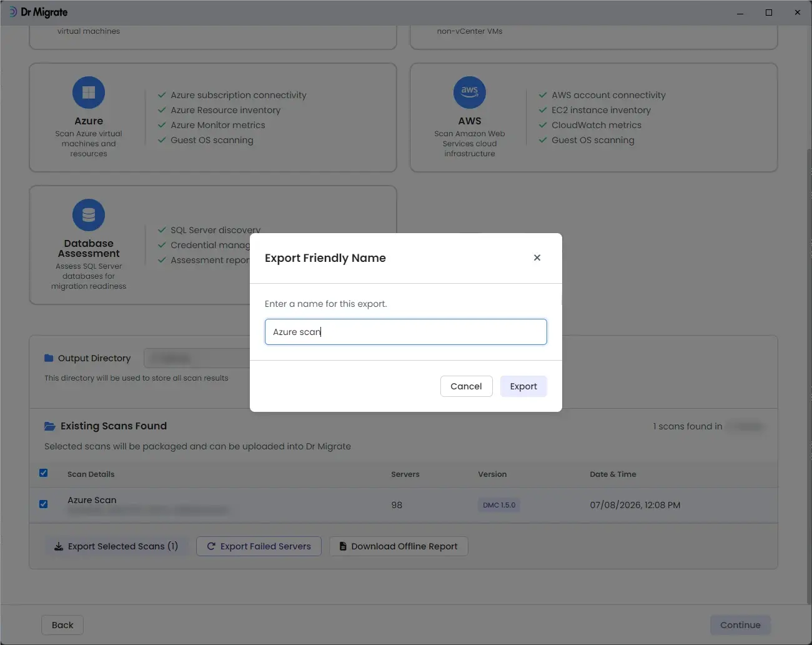Click the Azure scan type icon
The height and width of the screenshot is (645, 812).
(89, 92)
